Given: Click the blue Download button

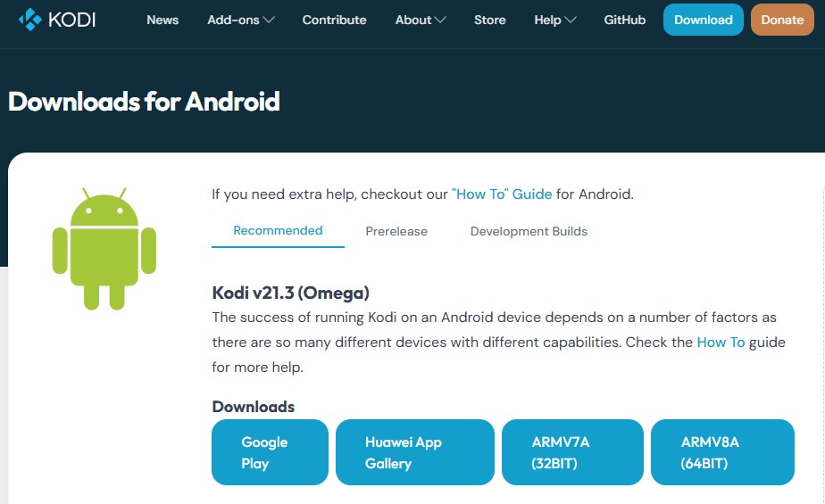Looking at the screenshot, I should (703, 20).
